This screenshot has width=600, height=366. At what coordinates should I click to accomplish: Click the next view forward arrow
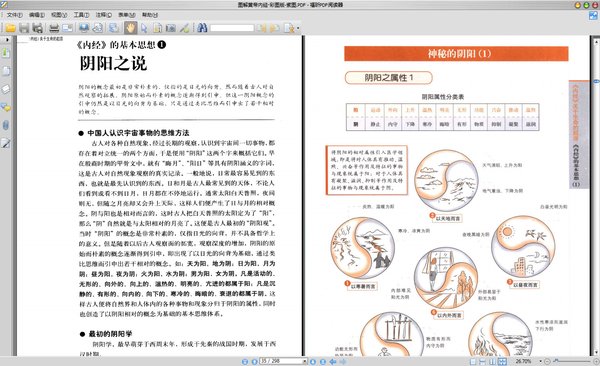click(343, 361)
